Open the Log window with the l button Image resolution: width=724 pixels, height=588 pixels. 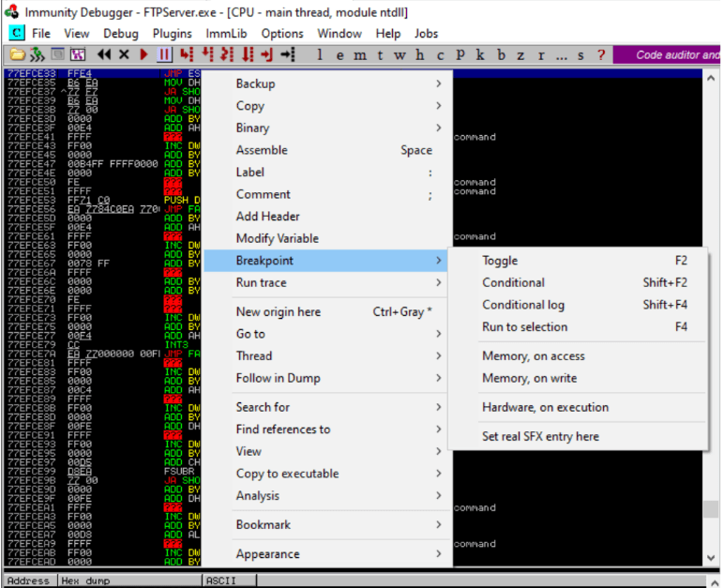319,55
